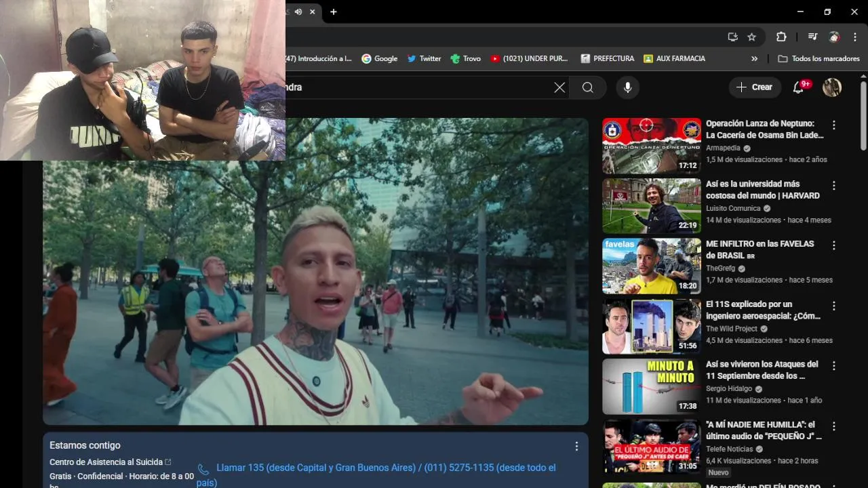Close the current browser tab
The height and width of the screenshot is (488, 868).
(313, 12)
